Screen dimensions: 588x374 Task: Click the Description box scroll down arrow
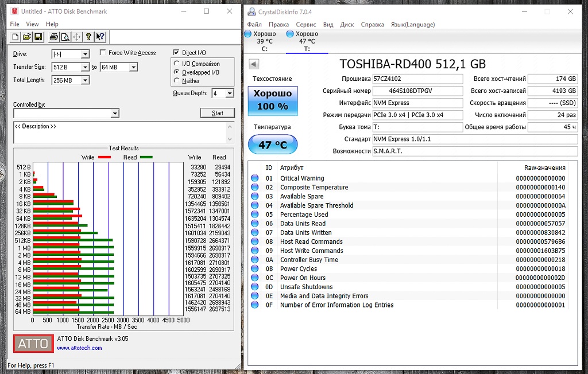pos(230,139)
